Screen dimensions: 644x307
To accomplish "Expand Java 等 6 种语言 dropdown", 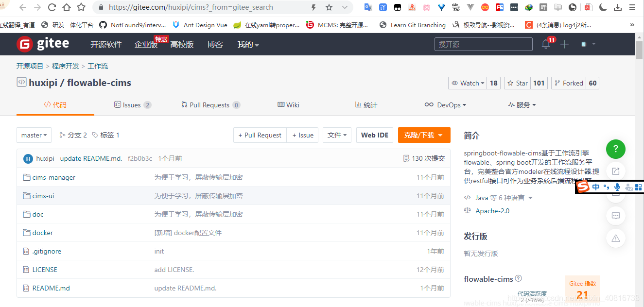I will click(499, 198).
